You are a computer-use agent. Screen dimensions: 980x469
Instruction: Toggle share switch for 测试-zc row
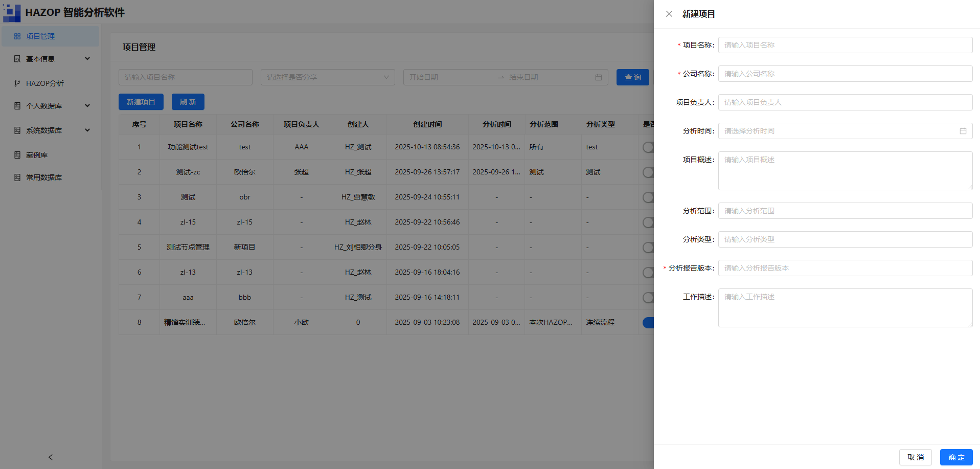point(648,172)
